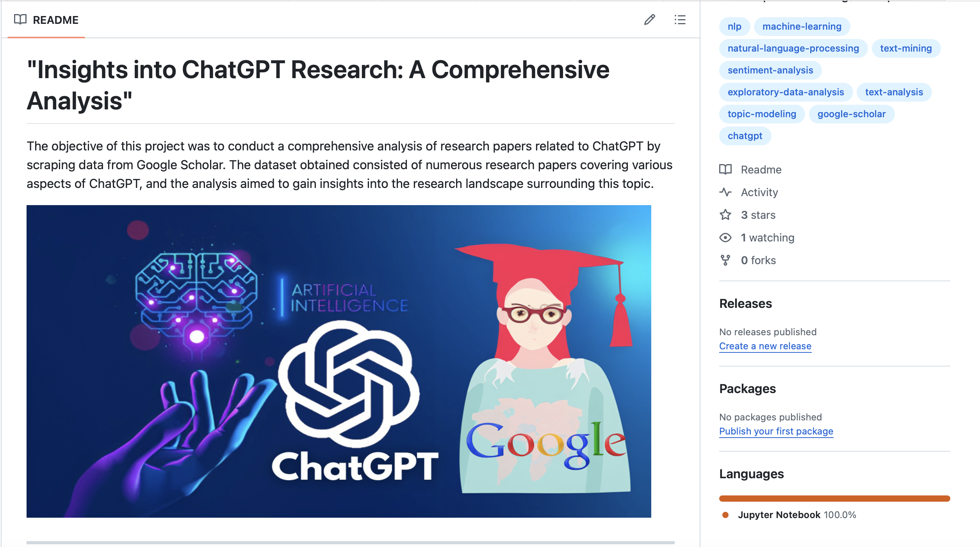Open natural-language-processing topic tag
The image size is (980, 547).
coord(793,48)
